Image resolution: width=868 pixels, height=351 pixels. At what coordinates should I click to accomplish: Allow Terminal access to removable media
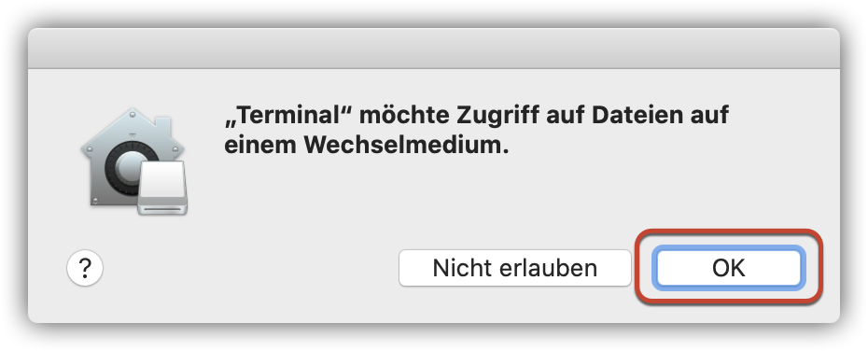(x=729, y=268)
